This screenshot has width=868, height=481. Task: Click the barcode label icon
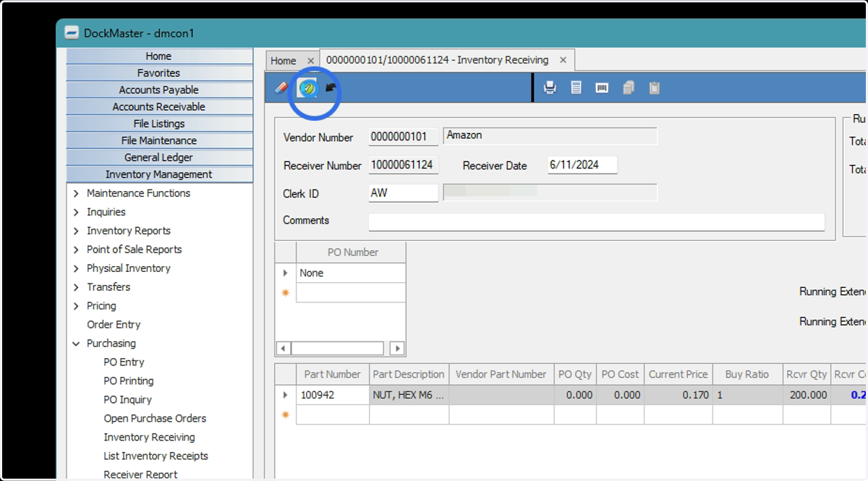(602, 88)
